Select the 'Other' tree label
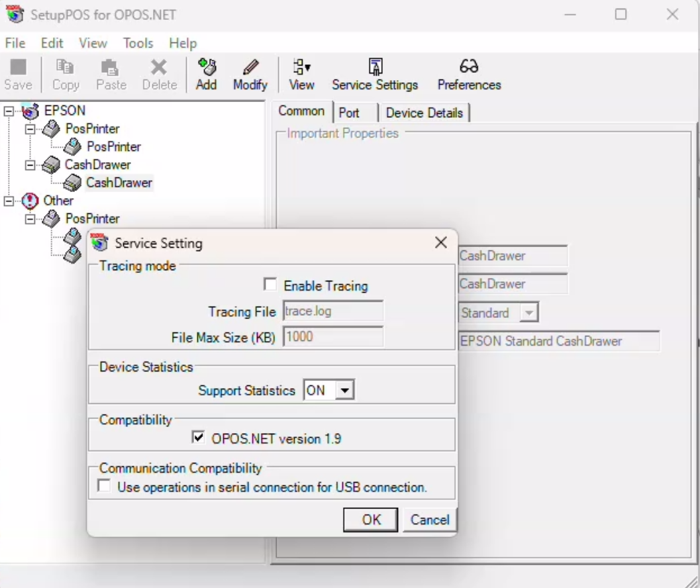Image resolution: width=700 pixels, height=588 pixels. [58, 201]
